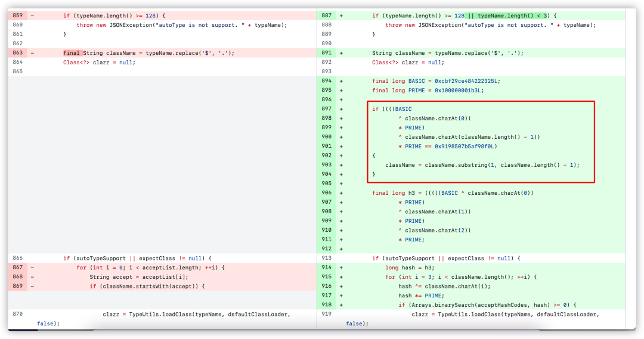Click the minus marker on line 868
Viewport: 644px width, 339px height.
tap(32, 277)
